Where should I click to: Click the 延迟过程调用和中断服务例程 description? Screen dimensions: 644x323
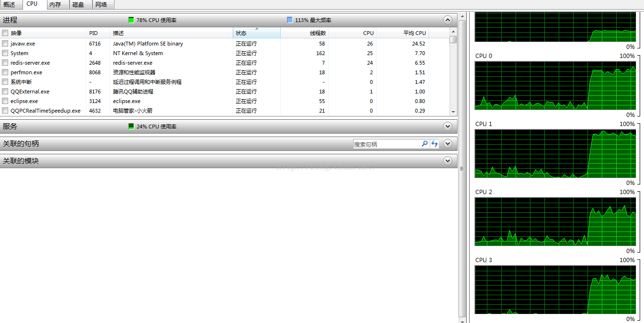148,82
